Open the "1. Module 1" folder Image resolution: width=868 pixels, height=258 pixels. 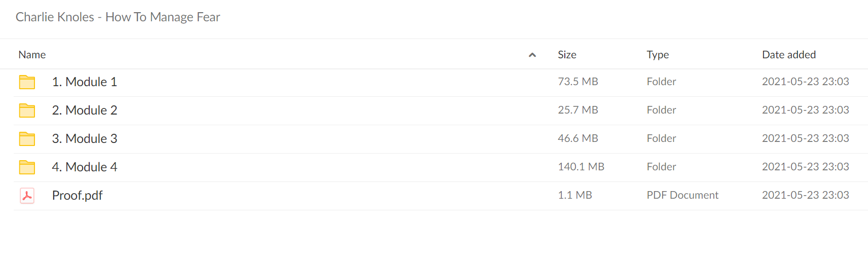point(85,82)
